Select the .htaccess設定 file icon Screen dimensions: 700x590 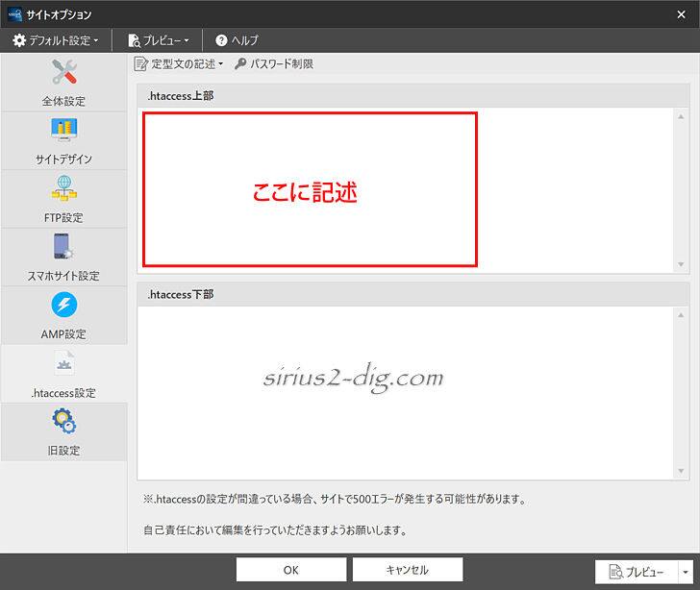click(64, 364)
